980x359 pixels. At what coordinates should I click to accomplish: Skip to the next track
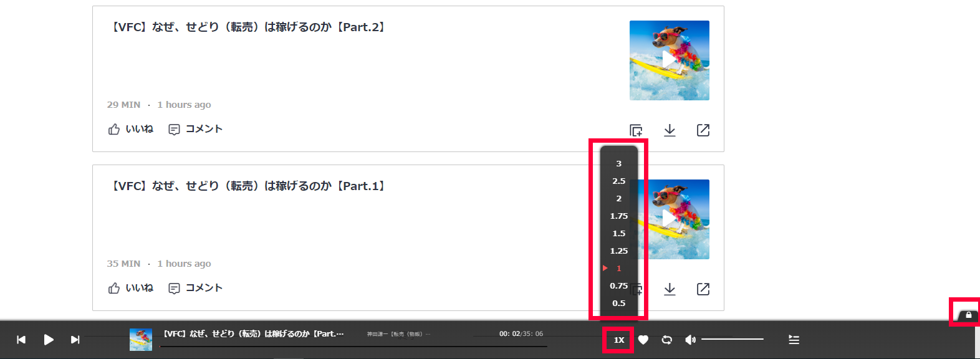pyautogui.click(x=75, y=340)
